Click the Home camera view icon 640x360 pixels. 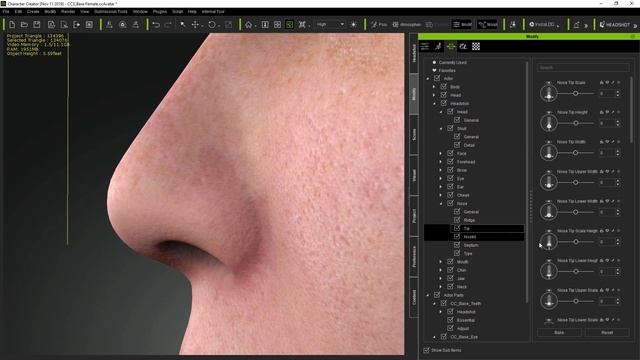[x=249, y=24]
